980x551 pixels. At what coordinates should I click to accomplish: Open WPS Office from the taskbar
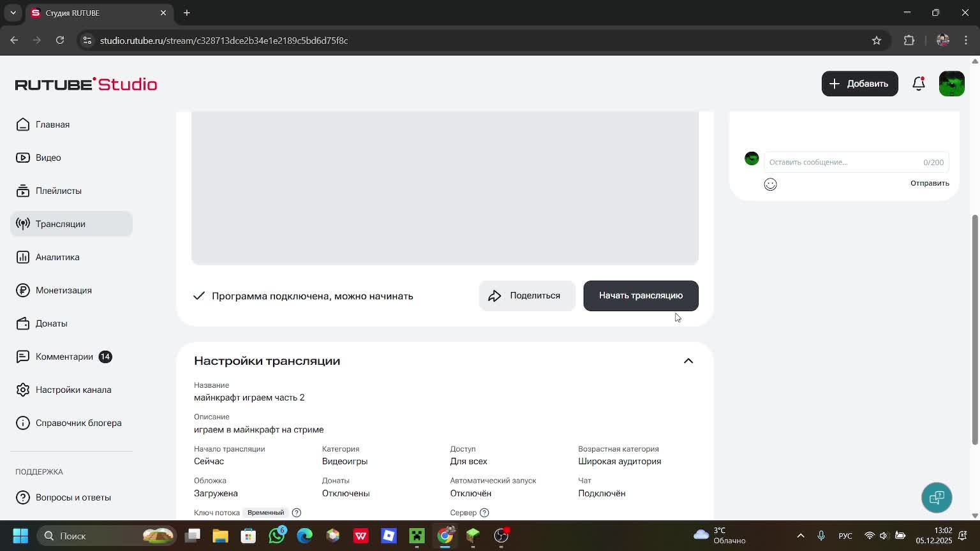(361, 536)
